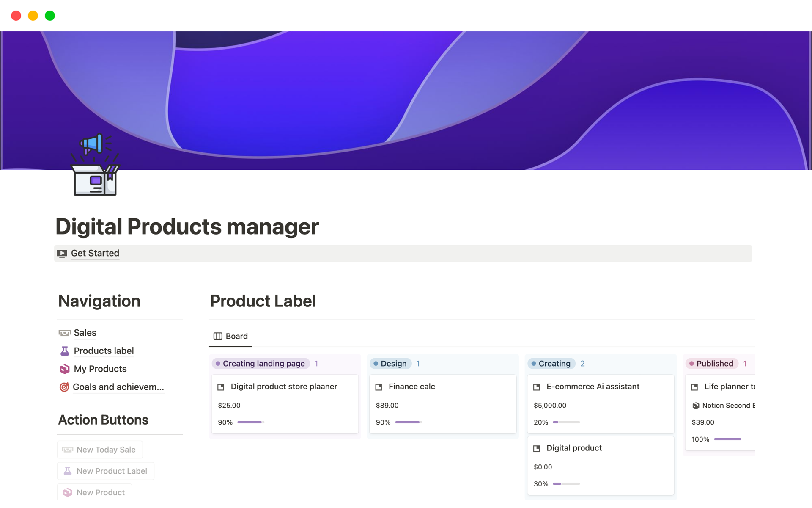
Task: Click the Sales money icon in Navigation
Action: [64, 333]
